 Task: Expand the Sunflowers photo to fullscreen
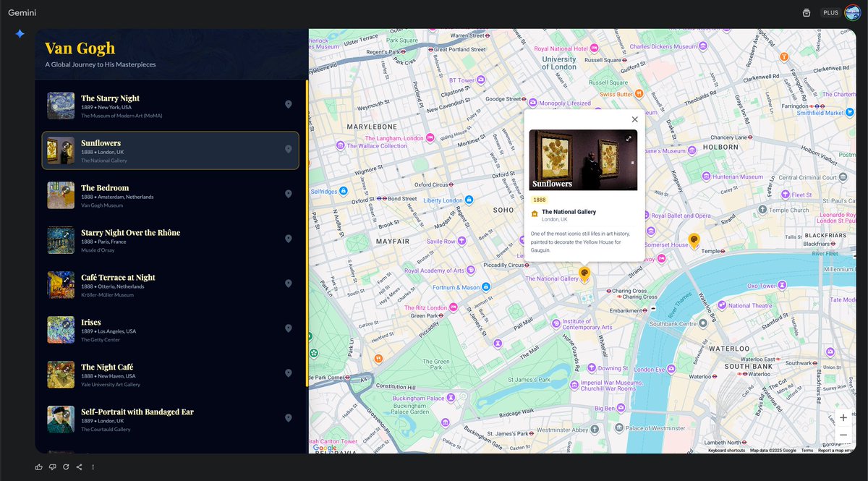(628, 137)
